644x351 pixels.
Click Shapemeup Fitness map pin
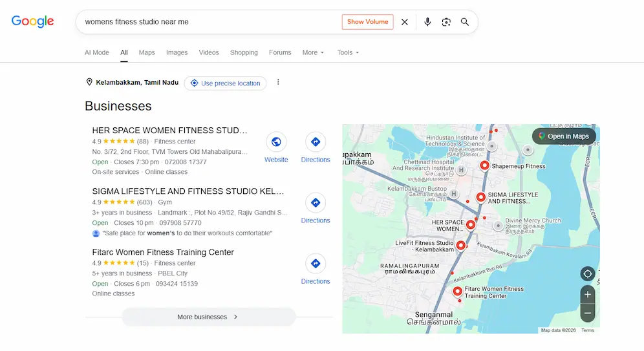pos(485,165)
